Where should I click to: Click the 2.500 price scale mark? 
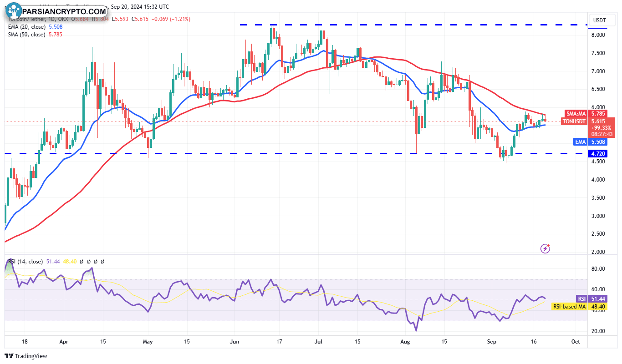click(598, 234)
